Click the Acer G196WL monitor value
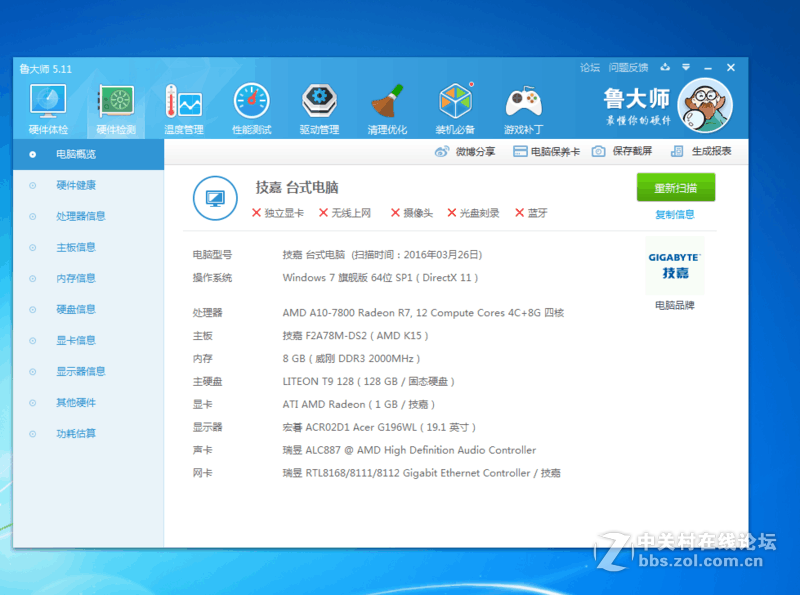The image size is (800, 595). pos(379,427)
